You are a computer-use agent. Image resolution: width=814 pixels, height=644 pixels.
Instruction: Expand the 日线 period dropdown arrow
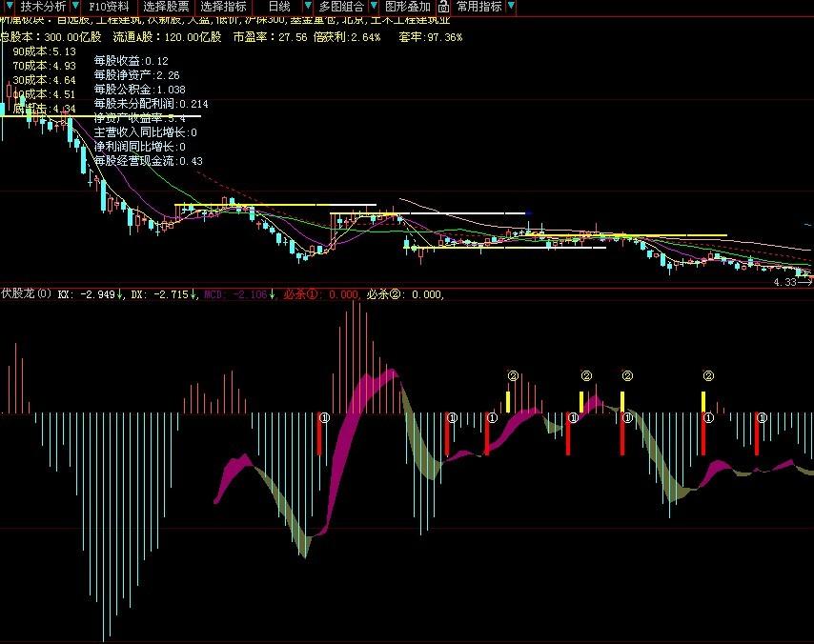click(307, 7)
